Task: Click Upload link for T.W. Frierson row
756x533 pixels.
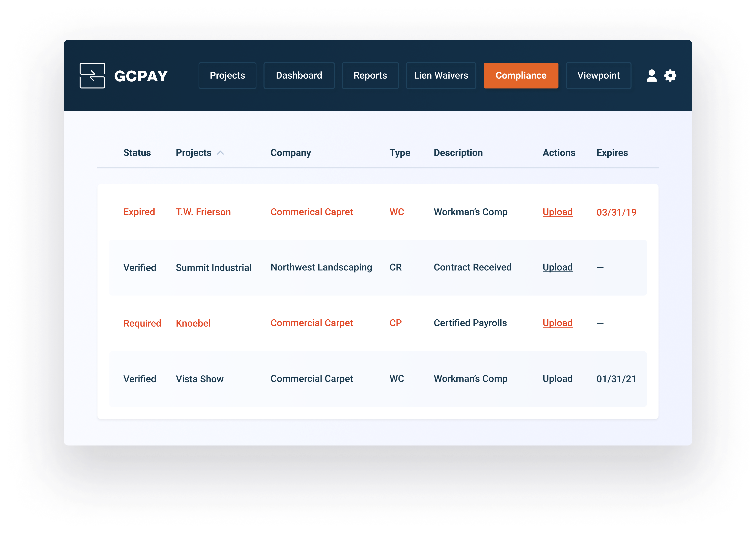Action: click(557, 212)
